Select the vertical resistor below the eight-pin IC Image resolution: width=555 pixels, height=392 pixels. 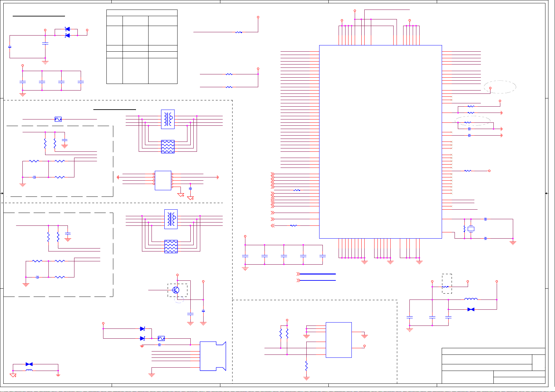click(306, 366)
